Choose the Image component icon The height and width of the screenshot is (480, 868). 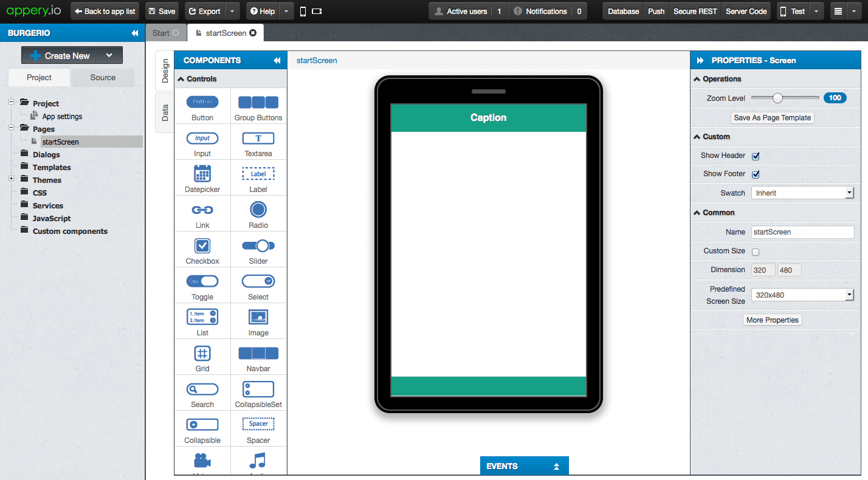(x=258, y=317)
